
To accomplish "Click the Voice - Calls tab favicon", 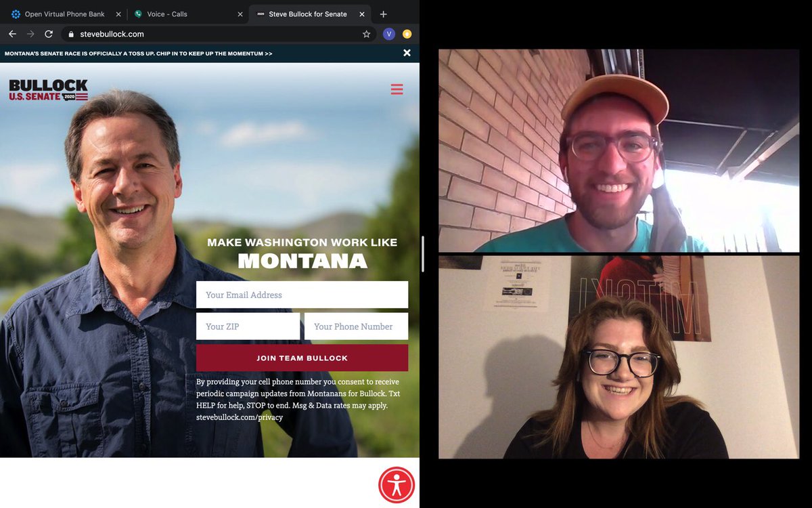I will pos(138,14).
